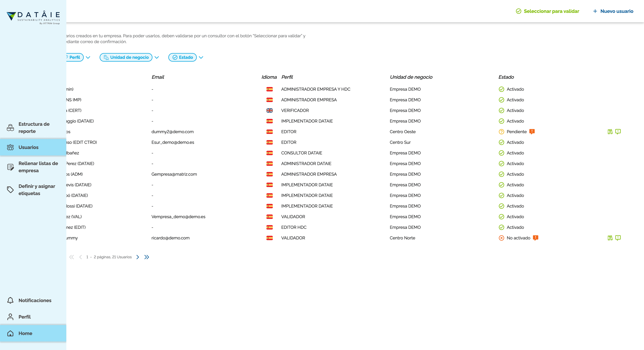Click Gempresa@matriz.com email
644x350 pixels.
tap(174, 174)
